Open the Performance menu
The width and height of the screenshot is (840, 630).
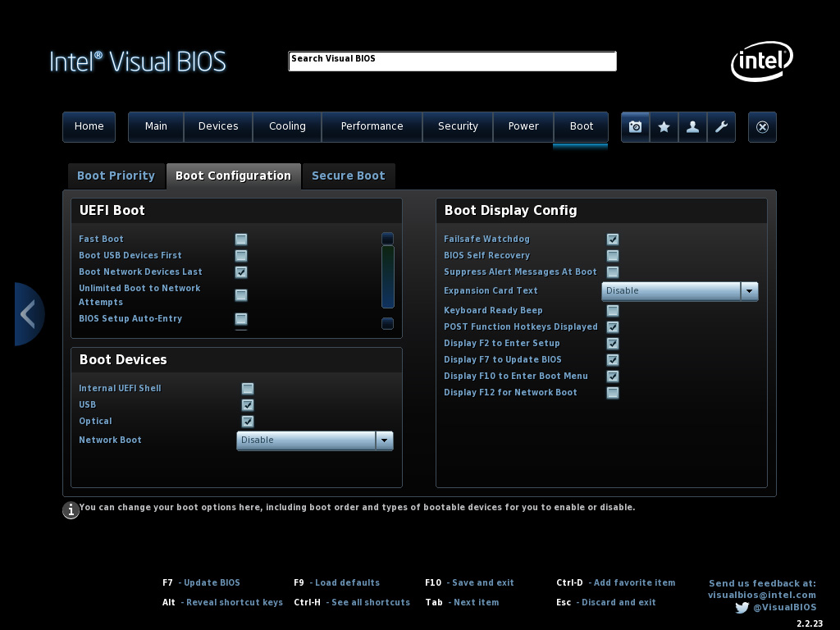372,126
